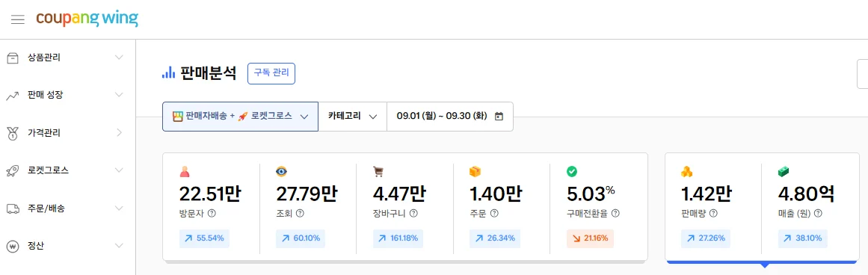Screen dimensions: 868x275
Task: Click the 조회 eye icon
Action: click(x=281, y=172)
